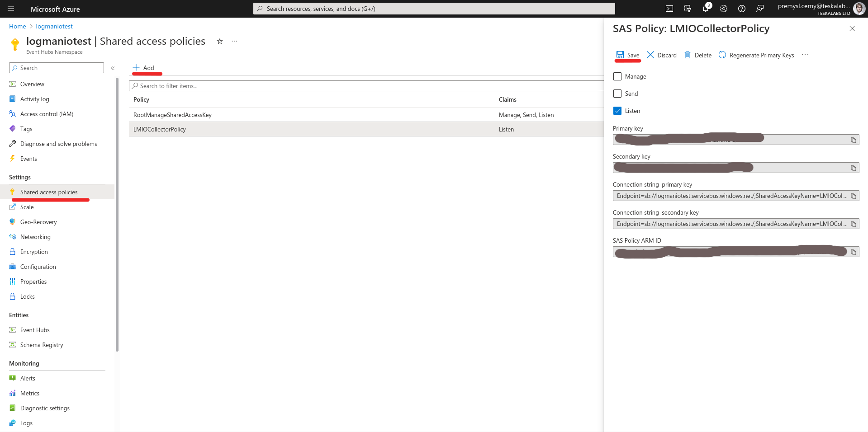This screenshot has height=432, width=868.
Task: Delete the LMIOCollectorPolicy
Action: (698, 55)
